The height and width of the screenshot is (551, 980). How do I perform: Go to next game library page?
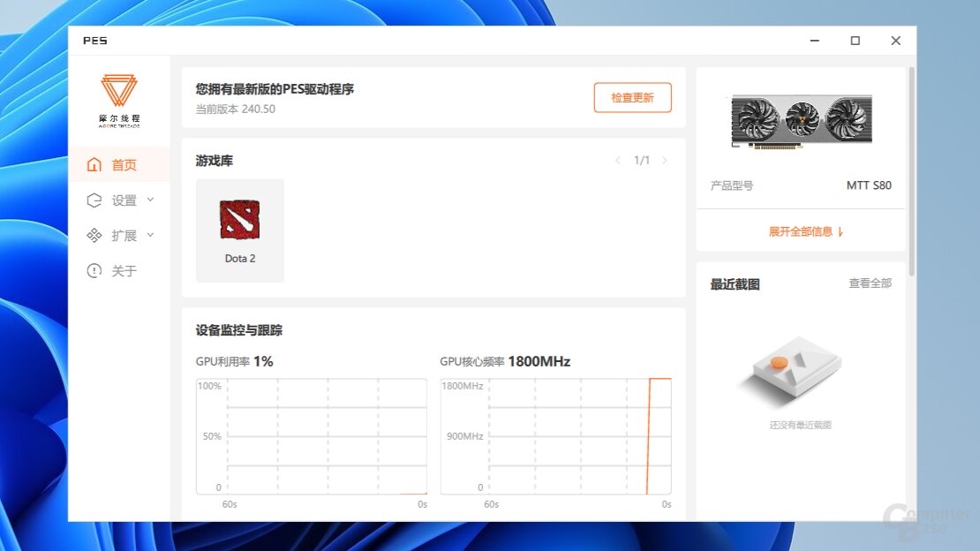pos(665,161)
